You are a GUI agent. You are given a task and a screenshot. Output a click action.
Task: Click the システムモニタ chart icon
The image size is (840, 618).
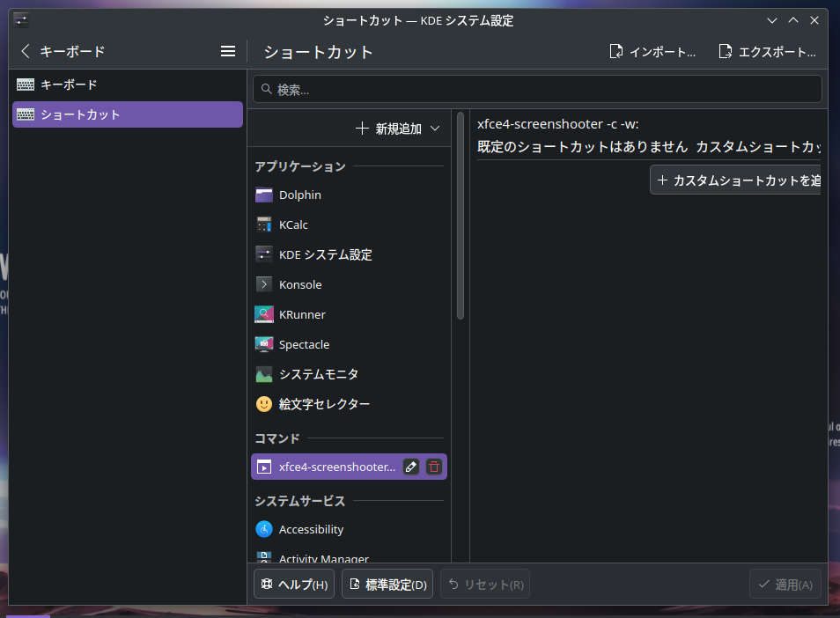pyautogui.click(x=264, y=374)
